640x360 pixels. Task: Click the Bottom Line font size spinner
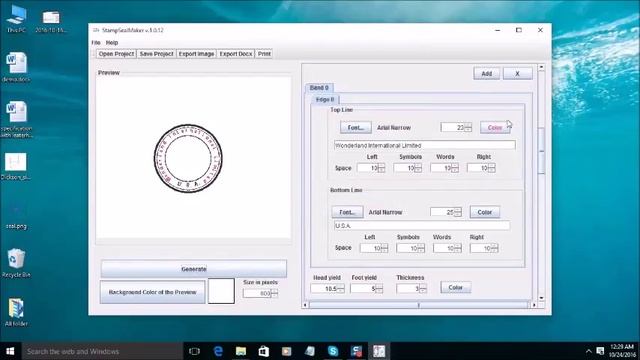[x=446, y=212]
